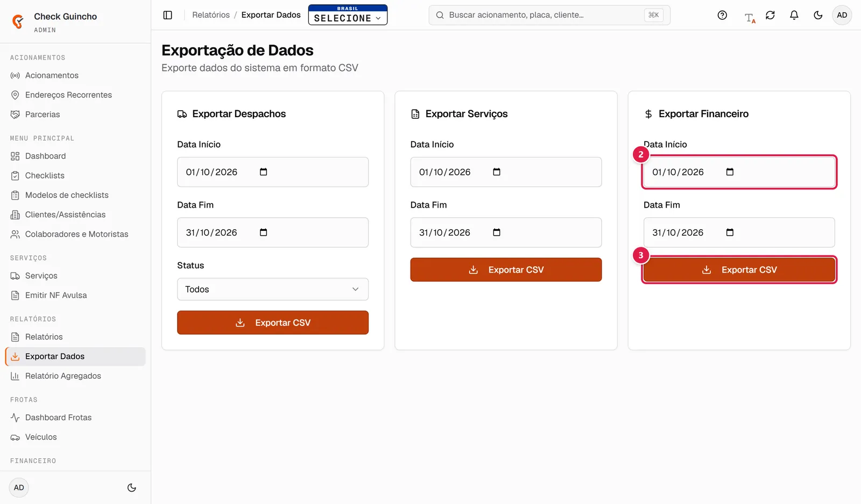This screenshot has height=504, width=861.
Task: Click the Despachos Data Início date field
Action: (273, 172)
